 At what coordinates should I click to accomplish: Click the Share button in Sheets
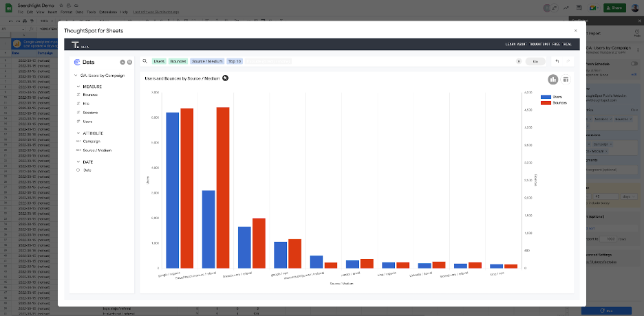click(x=614, y=8)
